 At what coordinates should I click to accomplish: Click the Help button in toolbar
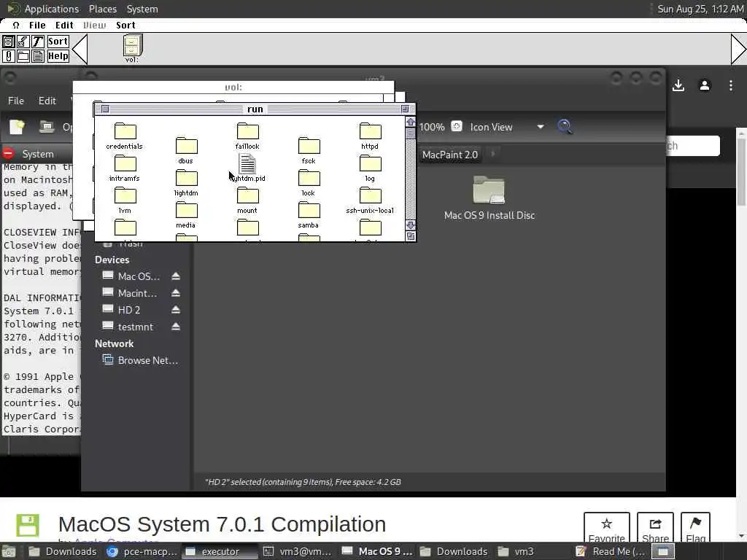coord(58,56)
